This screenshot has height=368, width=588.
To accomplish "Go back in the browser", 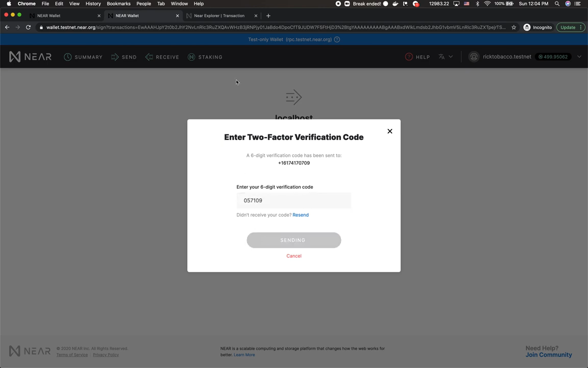I will [x=7, y=27].
